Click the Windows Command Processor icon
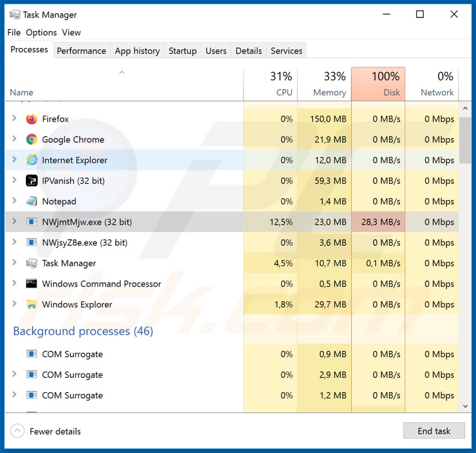 pos(31,284)
